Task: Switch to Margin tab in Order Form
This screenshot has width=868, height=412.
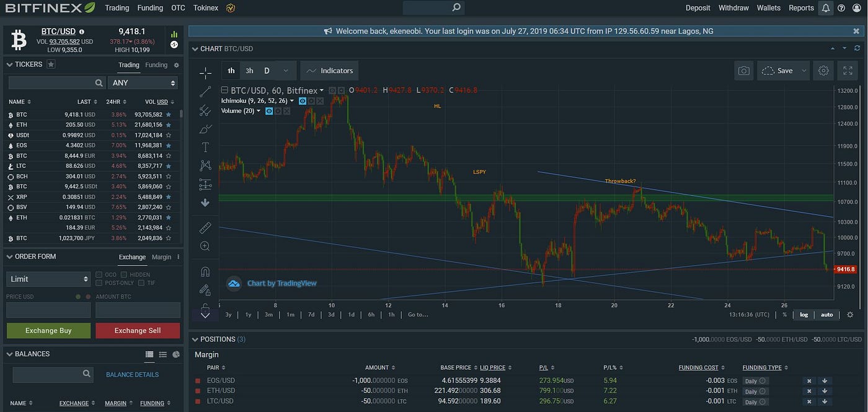Action: 161,257
